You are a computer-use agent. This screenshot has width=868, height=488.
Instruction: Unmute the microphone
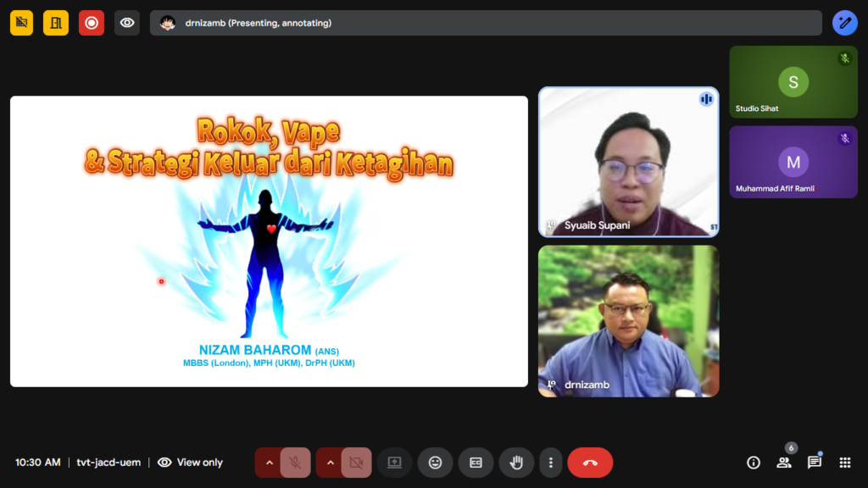click(x=295, y=463)
